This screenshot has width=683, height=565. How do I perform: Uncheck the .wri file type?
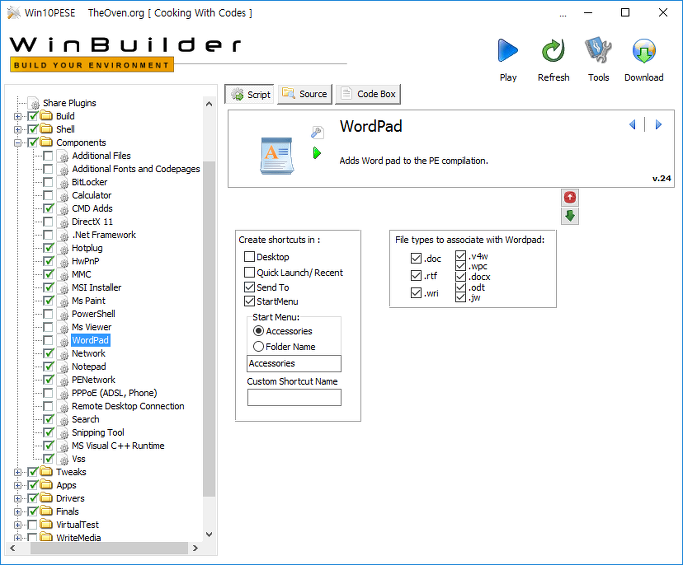click(416, 293)
